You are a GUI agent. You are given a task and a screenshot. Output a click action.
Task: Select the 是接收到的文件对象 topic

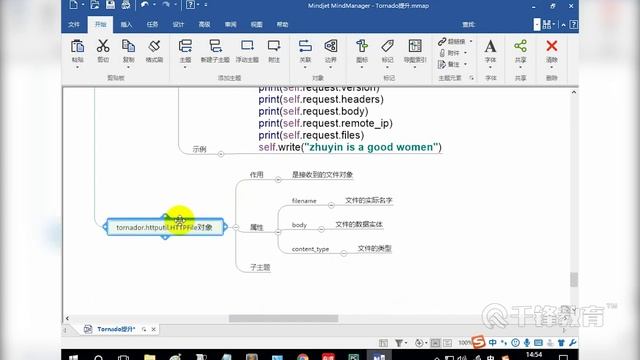click(x=322, y=175)
